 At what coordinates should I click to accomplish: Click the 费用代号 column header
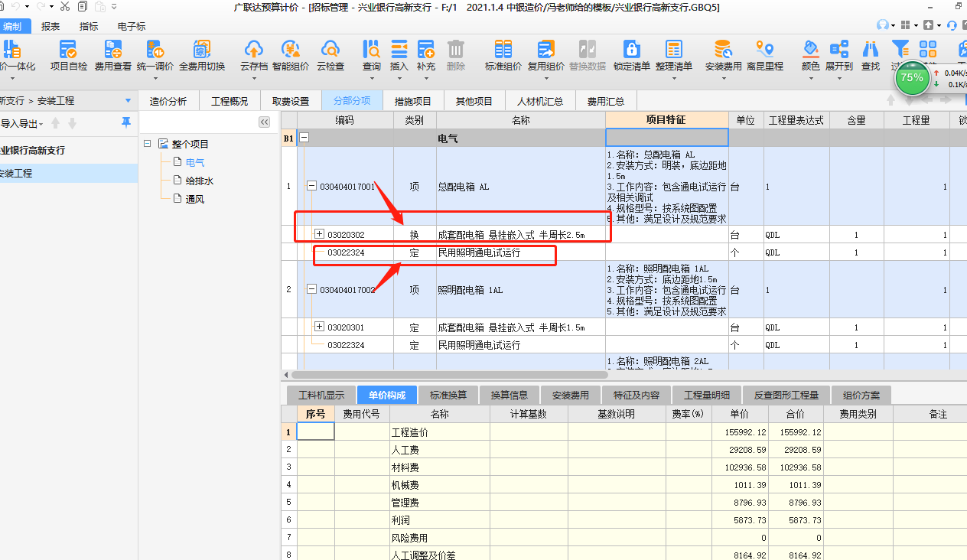pyautogui.click(x=362, y=414)
